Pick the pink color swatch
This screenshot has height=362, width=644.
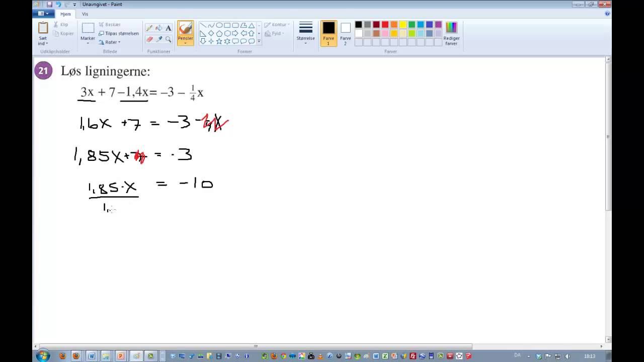click(385, 33)
